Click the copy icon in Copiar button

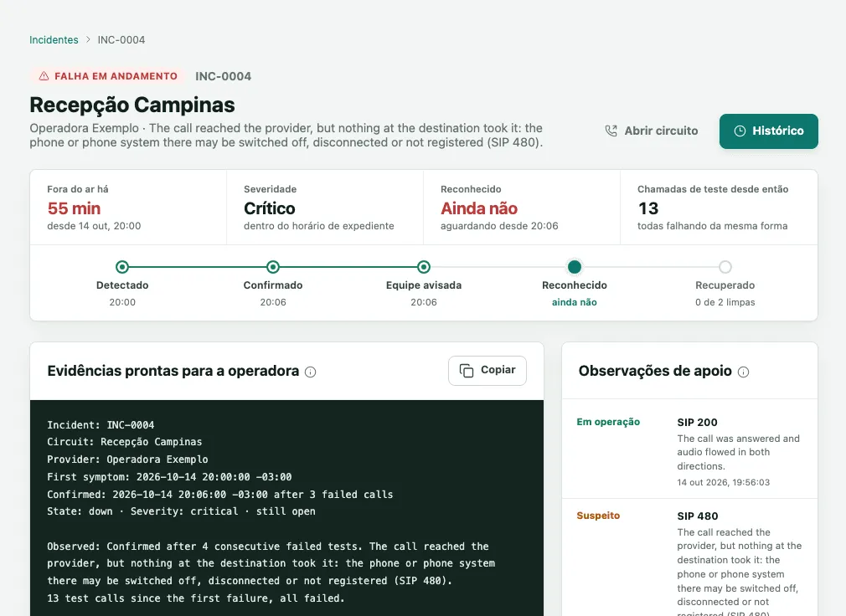click(x=467, y=370)
